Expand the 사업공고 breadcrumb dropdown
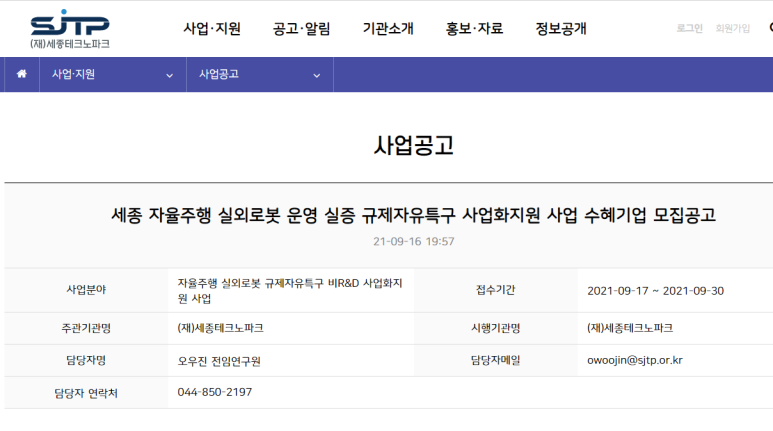This screenshot has height=431, width=773. [x=260, y=74]
